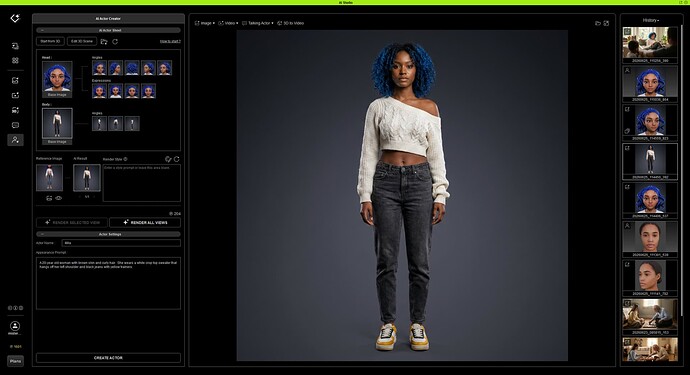Screen dimensions: 690x375
Task: Open the 3D to video sidebar icon
Action: pyautogui.click(x=15, y=110)
